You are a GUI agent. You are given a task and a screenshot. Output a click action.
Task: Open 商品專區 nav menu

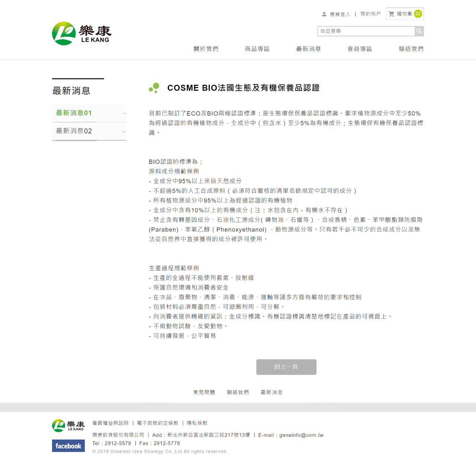(257, 49)
